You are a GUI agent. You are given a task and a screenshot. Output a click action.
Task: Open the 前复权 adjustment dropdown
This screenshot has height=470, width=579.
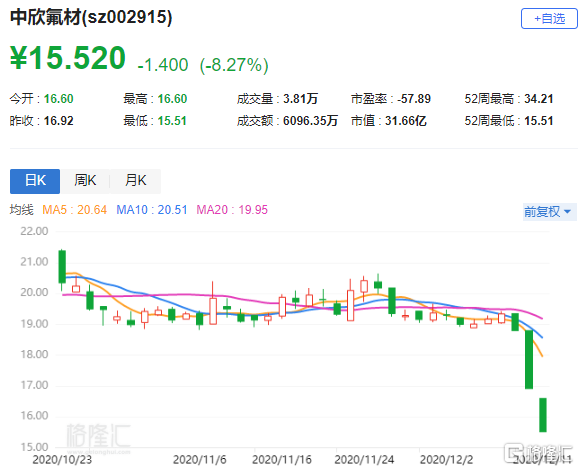548,212
